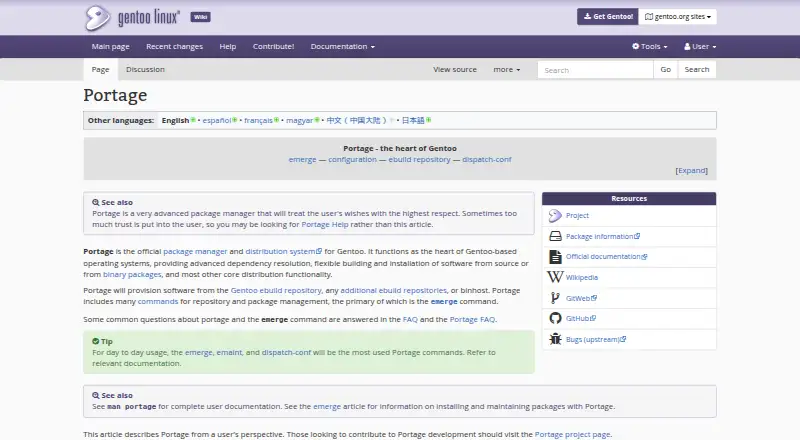Open additional ebuild repositories link
The width and height of the screenshot is (800, 440).
click(x=393, y=290)
